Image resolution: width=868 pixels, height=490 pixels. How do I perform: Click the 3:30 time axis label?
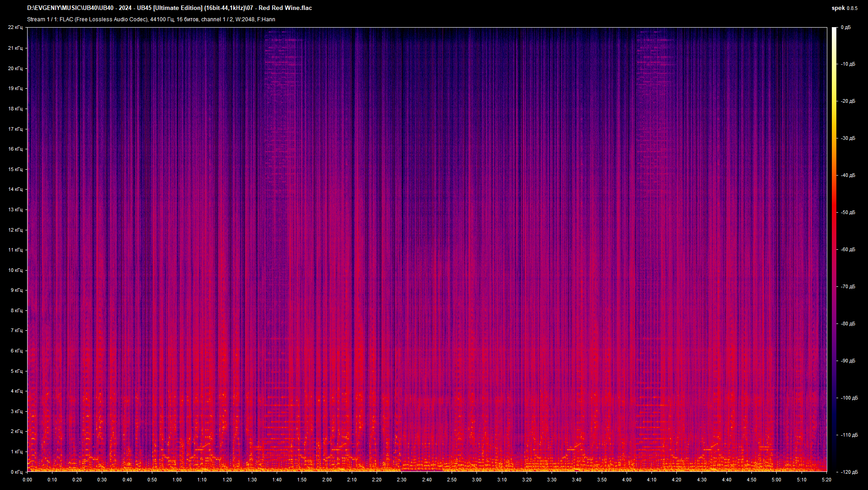click(552, 480)
